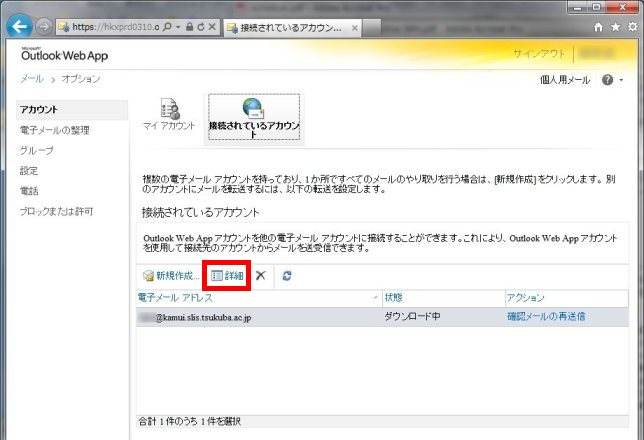Select the 接続されているアカウン browser tab

click(x=291, y=28)
